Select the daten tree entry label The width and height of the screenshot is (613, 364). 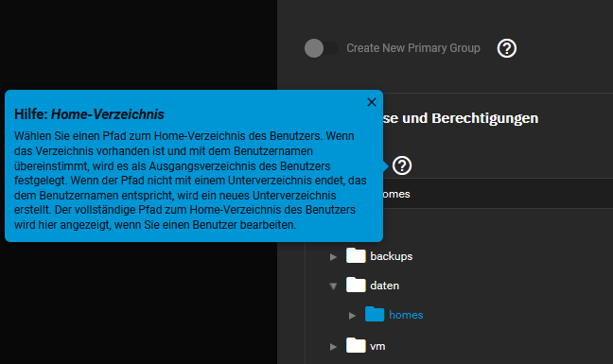tap(385, 286)
